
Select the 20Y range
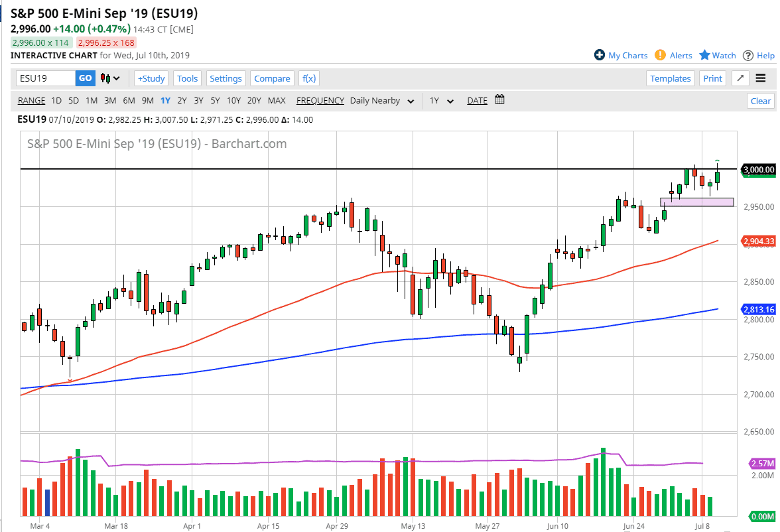pos(254,101)
